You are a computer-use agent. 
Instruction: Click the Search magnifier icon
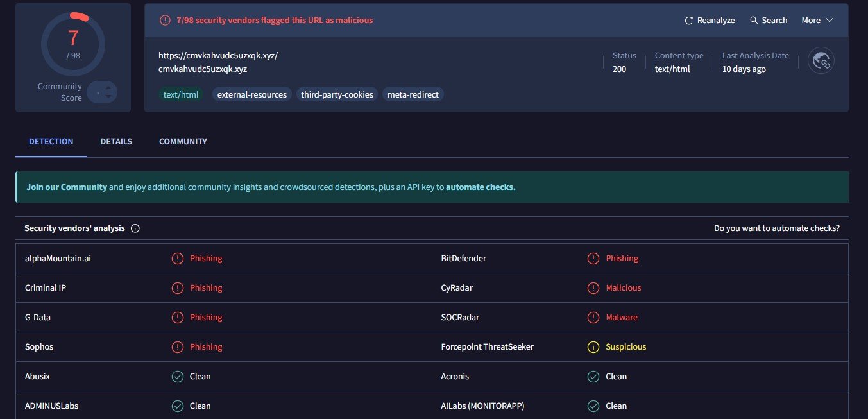point(754,21)
